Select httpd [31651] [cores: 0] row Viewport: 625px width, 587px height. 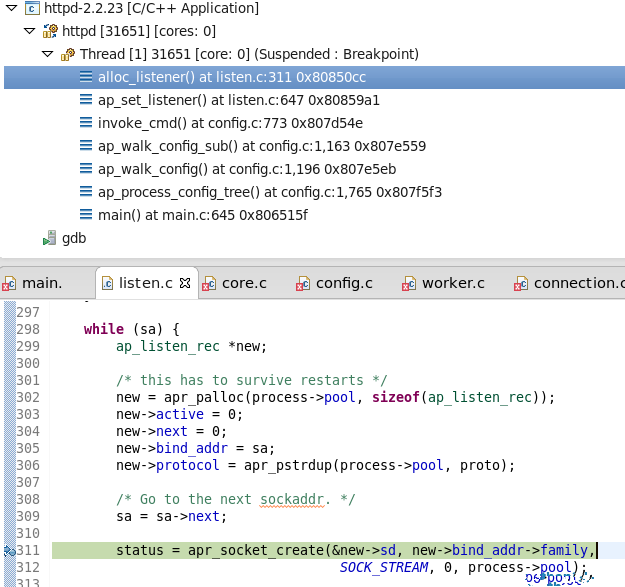139,31
